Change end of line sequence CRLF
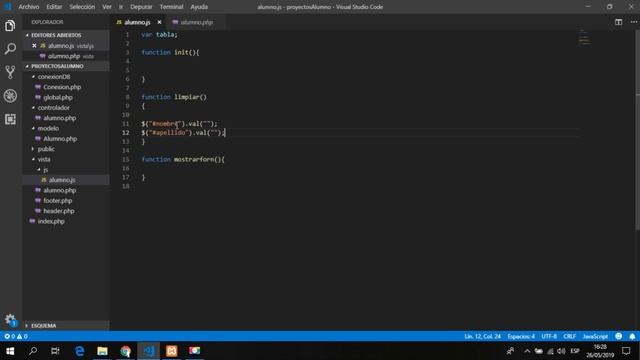This screenshot has height=360, width=640. click(x=569, y=336)
